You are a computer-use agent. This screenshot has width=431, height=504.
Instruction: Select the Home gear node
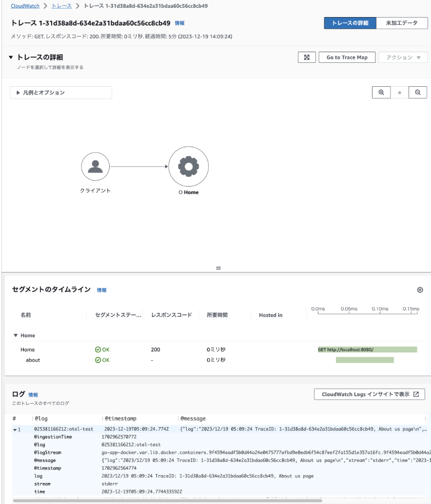[188, 167]
